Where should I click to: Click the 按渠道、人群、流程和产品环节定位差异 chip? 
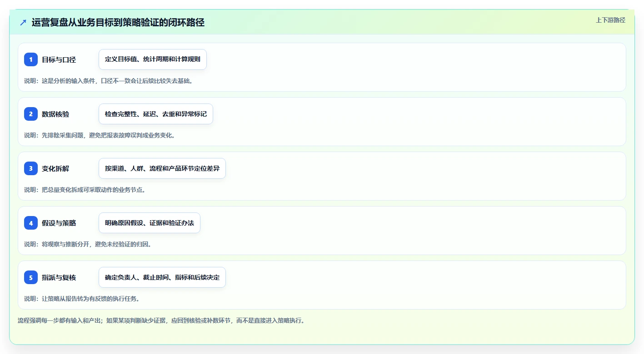pos(162,168)
